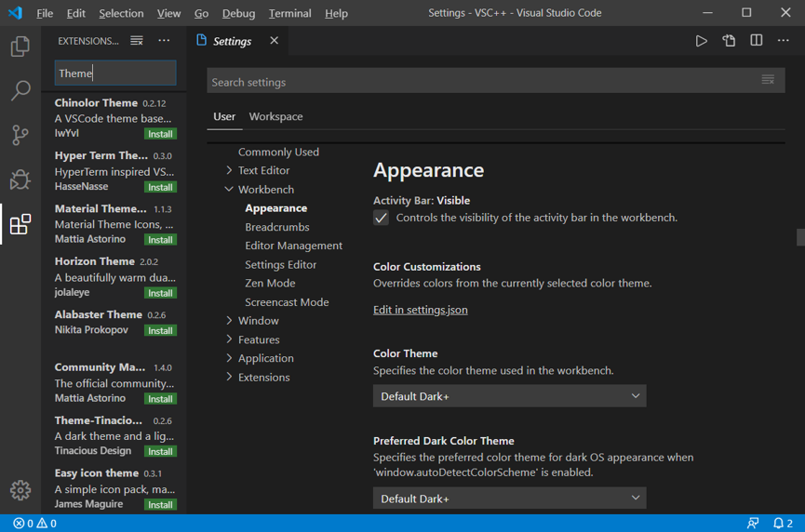Expand the Text Editor settings category
The image size is (805, 532).
[x=229, y=170]
